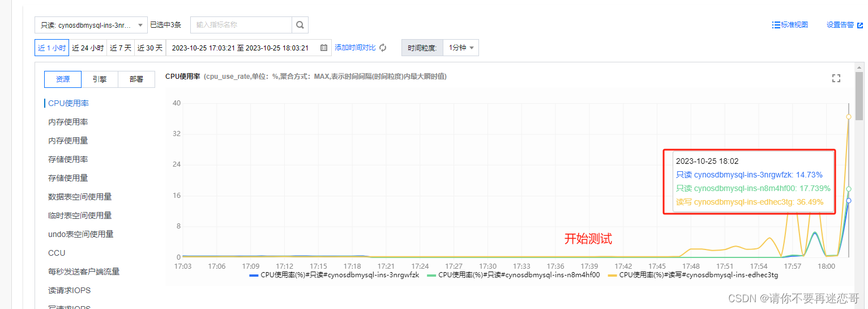
Task: Click the 标准视图 link
Action: pyautogui.click(x=794, y=25)
